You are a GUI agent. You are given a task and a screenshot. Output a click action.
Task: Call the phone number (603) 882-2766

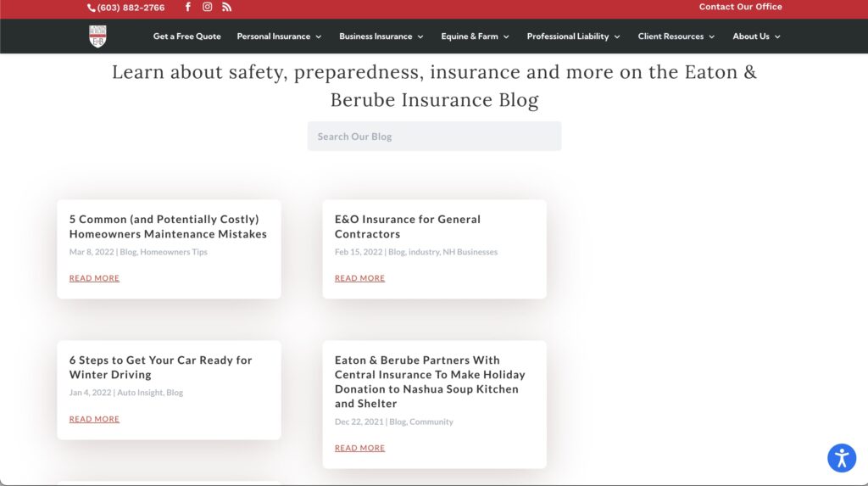point(126,8)
